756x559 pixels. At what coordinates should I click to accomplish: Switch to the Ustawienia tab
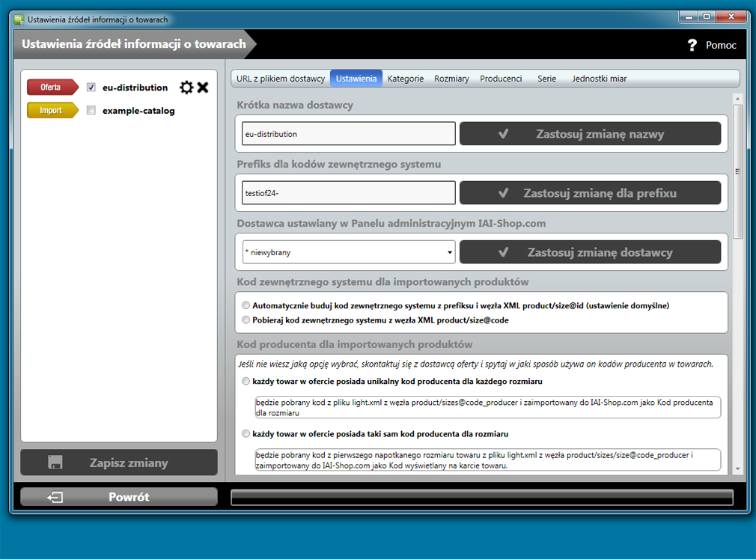coord(356,79)
